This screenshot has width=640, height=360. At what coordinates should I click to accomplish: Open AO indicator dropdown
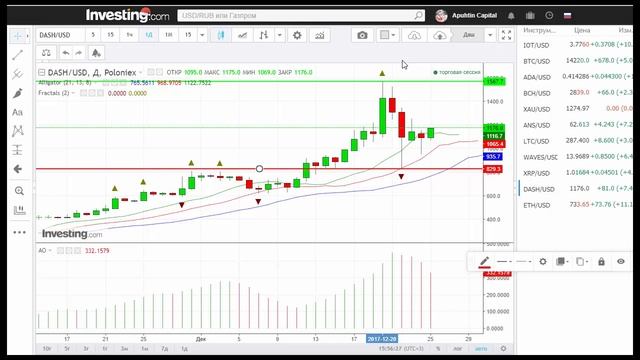50,250
